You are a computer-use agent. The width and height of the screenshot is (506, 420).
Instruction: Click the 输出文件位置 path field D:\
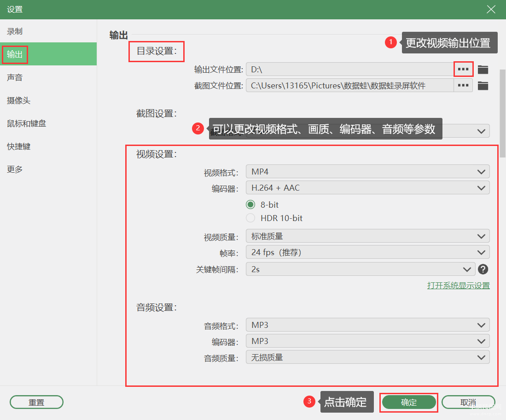click(x=350, y=69)
